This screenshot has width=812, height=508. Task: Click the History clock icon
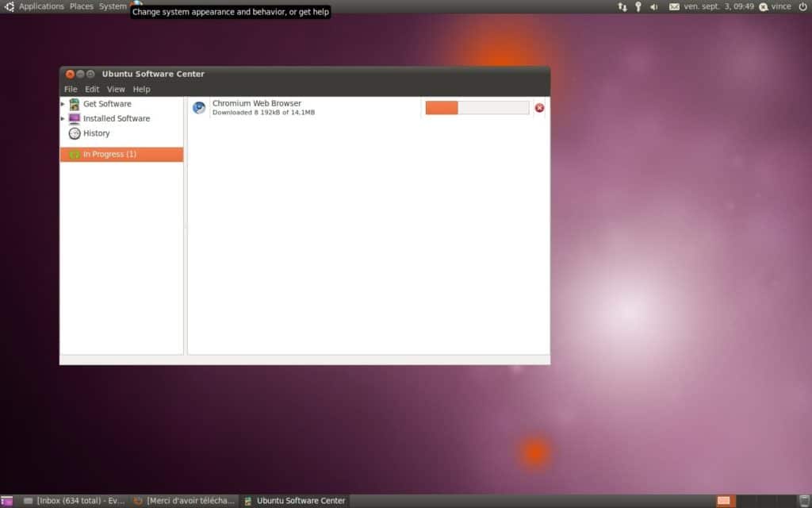[x=75, y=133]
